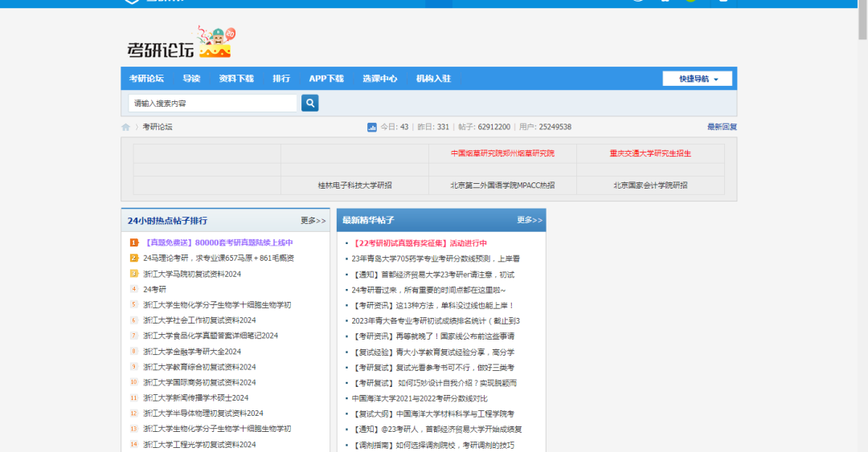868x452 pixels.
Task: Open rank 1 post 80000套考研真题陆续上线中
Action: pos(218,243)
